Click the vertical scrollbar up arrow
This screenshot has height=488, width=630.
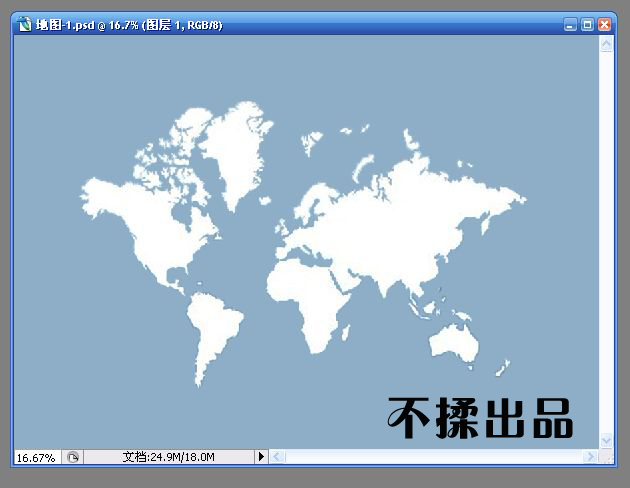(x=606, y=44)
